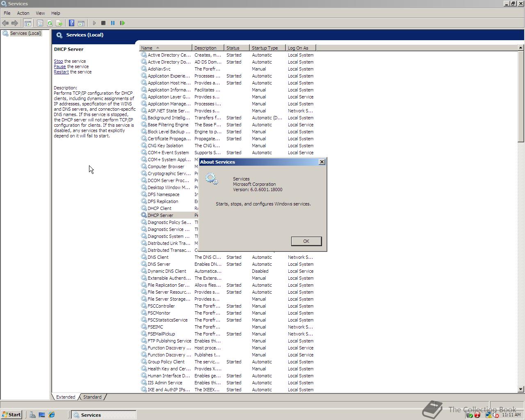This screenshot has width=525, height=420.
Task: Select the DHCP Client service
Action: point(159,208)
